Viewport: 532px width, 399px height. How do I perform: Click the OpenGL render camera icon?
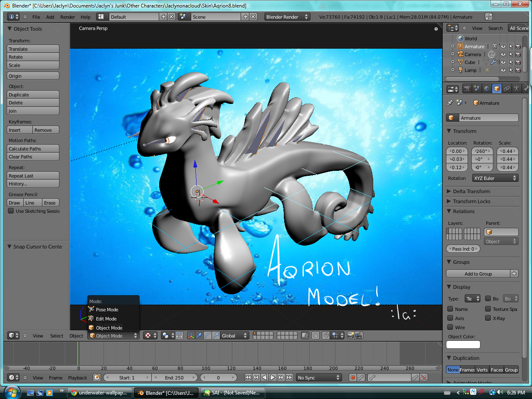click(351, 335)
